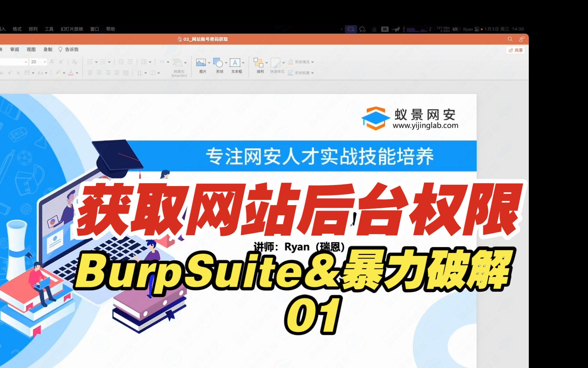Expand the font name dropdown arrow

pos(26,62)
